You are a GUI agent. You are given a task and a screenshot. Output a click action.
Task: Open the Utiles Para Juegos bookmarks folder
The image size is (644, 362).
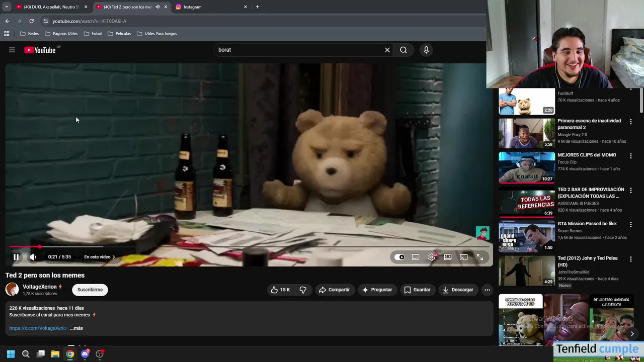pyautogui.click(x=156, y=34)
